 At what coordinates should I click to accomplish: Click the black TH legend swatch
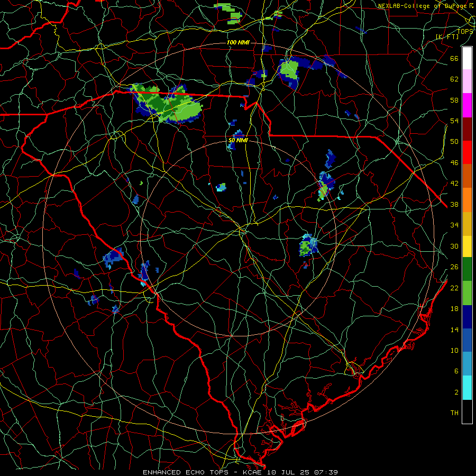pos(467,411)
